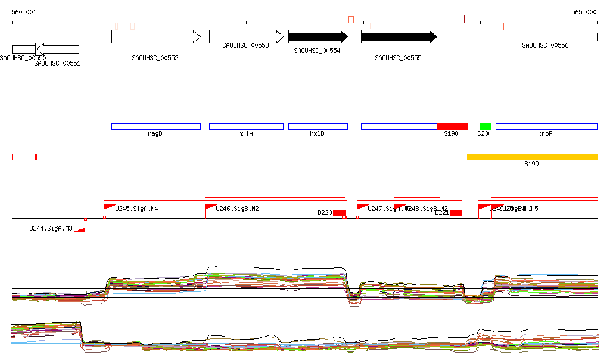The height and width of the screenshot is (364, 610).
Task: Select white arrow for gene SAOUHSC_00552
Action: click(x=156, y=37)
